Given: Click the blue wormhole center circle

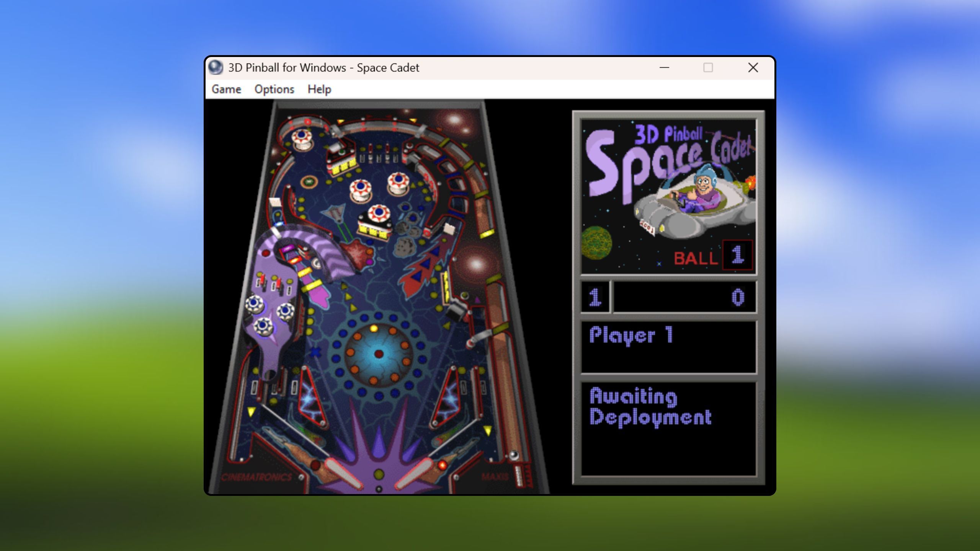Looking at the screenshot, I should 378,354.
